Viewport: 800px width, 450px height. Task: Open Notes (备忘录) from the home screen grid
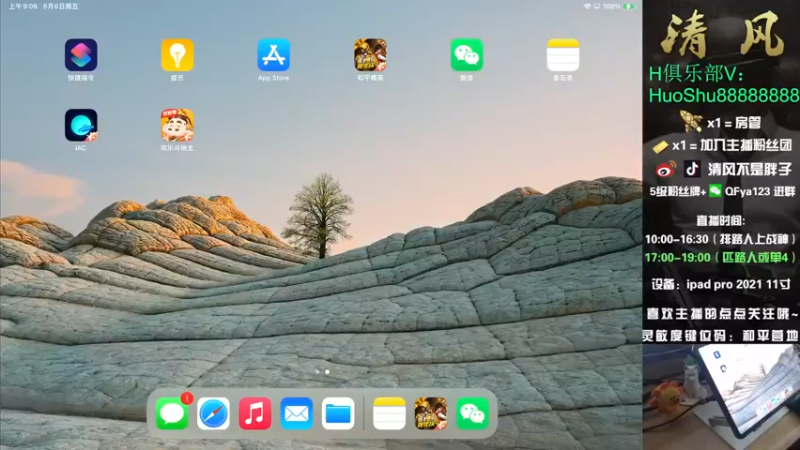[563, 55]
